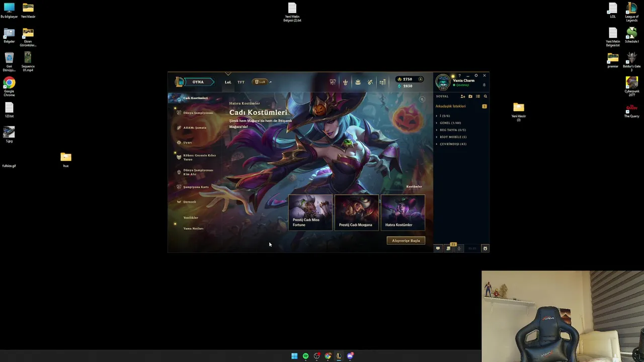Open the Store coins icon
The height and width of the screenshot is (362, 644).
(x=383, y=82)
